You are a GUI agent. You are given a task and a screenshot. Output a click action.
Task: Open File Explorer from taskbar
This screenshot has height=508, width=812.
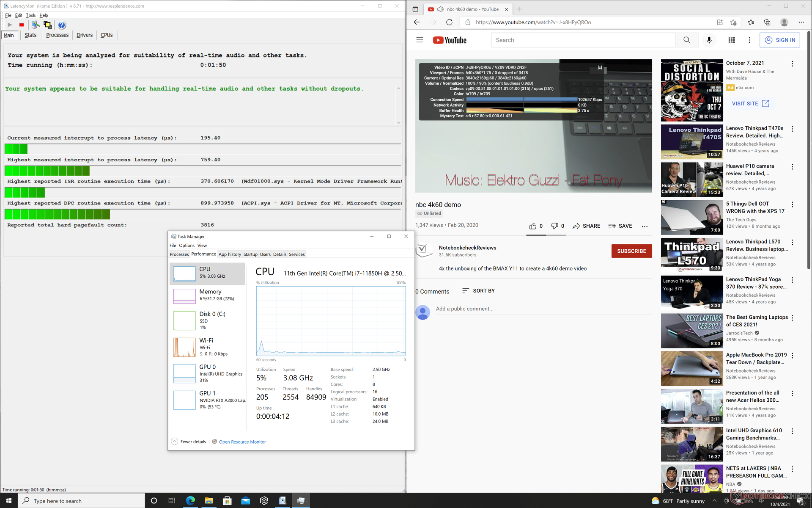(x=209, y=501)
